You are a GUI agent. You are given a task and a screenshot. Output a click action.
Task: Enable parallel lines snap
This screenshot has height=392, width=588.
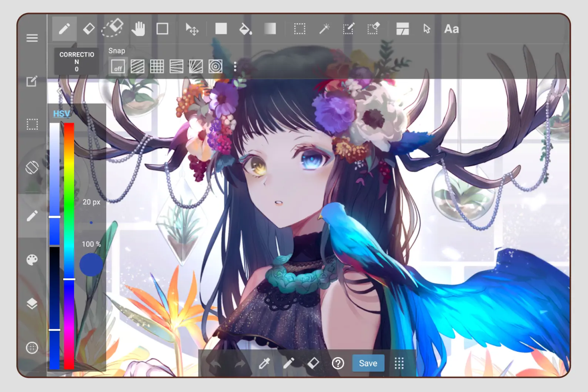click(x=137, y=67)
